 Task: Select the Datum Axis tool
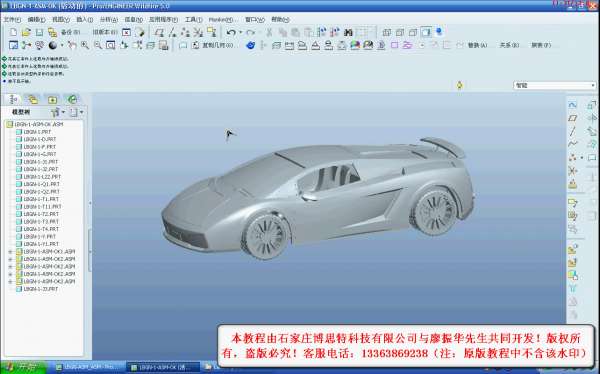coord(572,131)
